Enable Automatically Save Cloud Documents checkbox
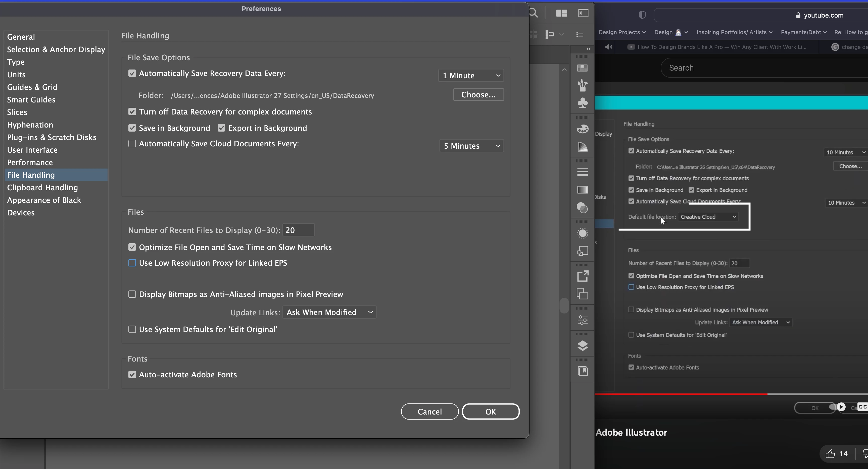 [x=132, y=144]
